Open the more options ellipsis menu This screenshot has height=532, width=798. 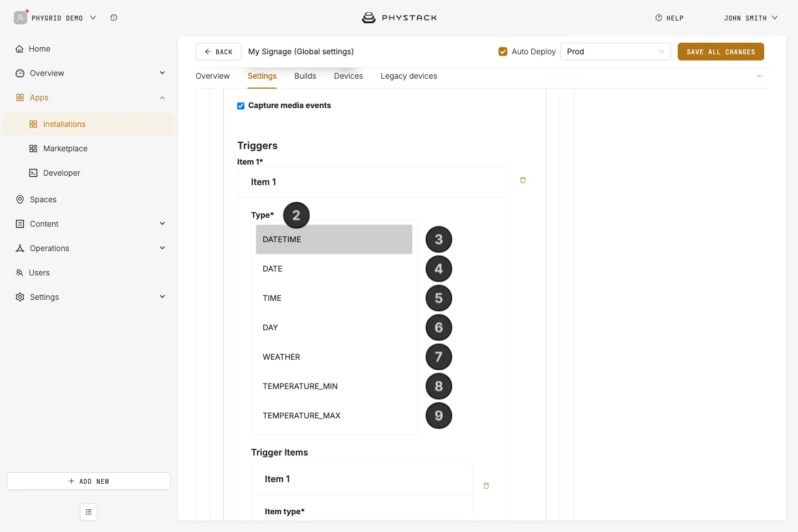[760, 76]
